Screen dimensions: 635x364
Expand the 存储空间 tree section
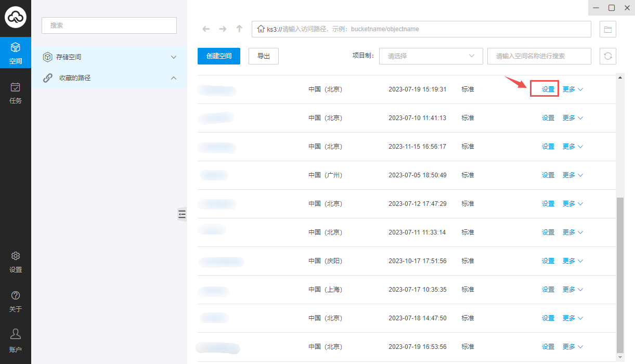pos(174,57)
